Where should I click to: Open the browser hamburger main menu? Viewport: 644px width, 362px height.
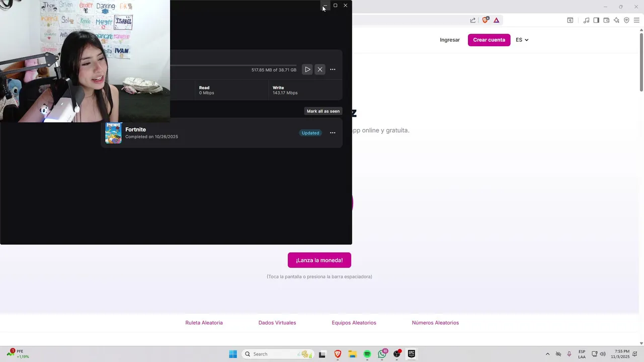pyautogui.click(x=636, y=20)
